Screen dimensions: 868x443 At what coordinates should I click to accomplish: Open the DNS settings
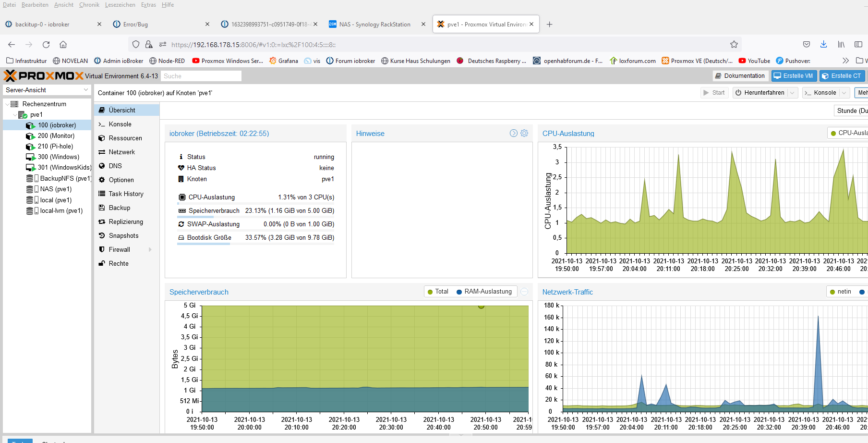(x=127, y=166)
